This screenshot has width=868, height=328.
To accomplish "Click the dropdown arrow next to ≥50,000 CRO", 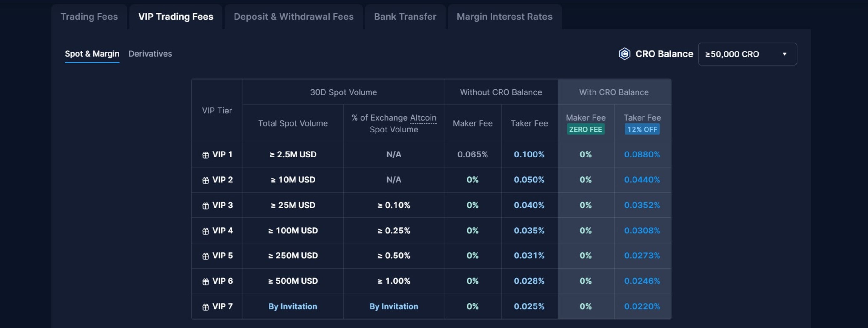I will click(x=785, y=54).
